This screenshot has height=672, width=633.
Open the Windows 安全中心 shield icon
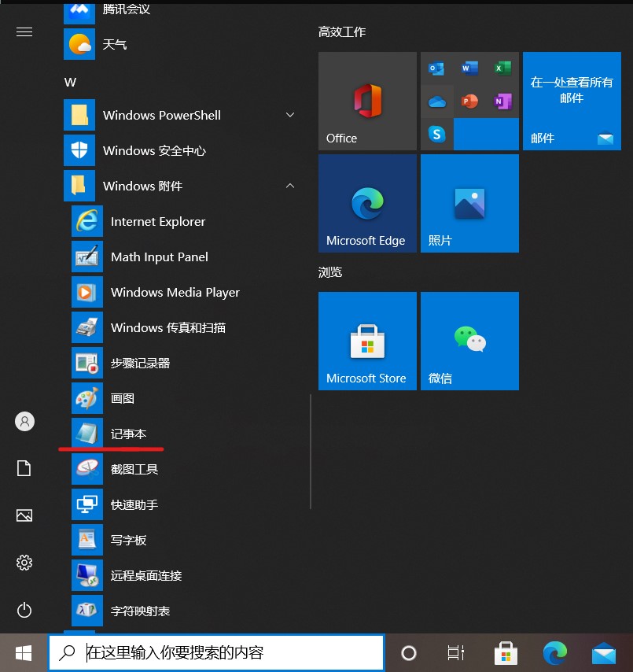[x=79, y=150]
